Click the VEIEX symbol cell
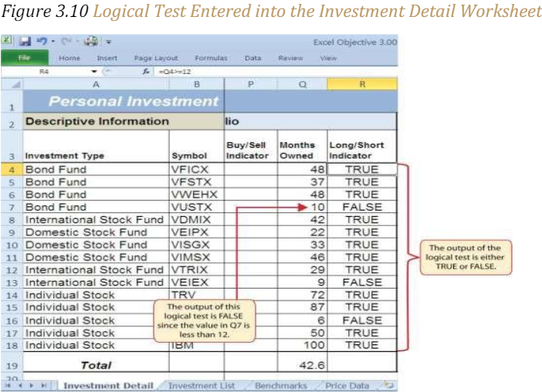Viewport: 542px width, 392px height. [x=197, y=282]
